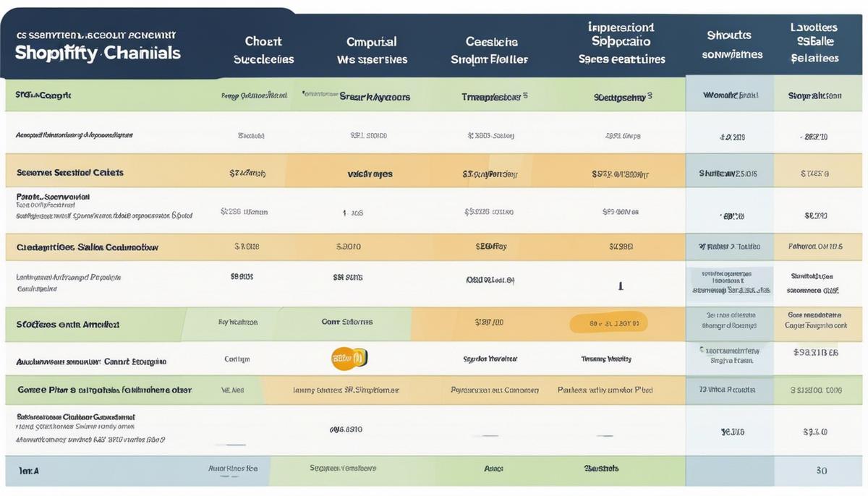Click the Stoferes enilt Amoflezt row label
Viewport: 868px width, 496px height.
68,325
